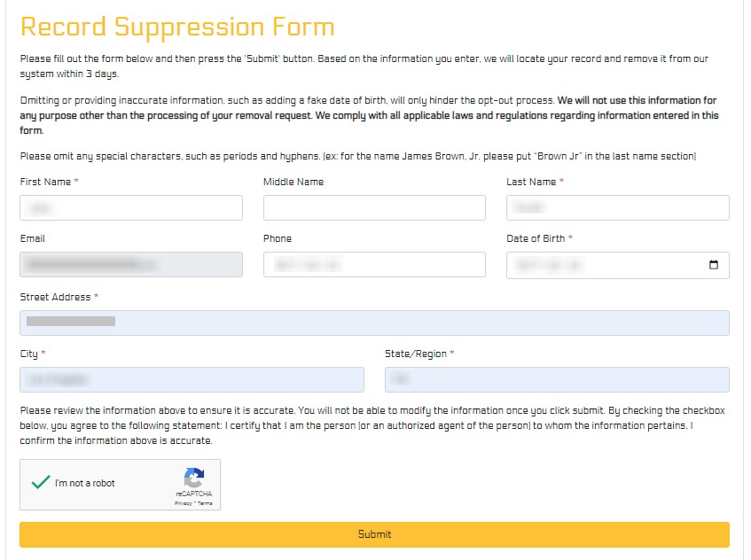Image resolution: width=751 pixels, height=560 pixels.
Task: Click the Email input field
Action: click(130, 264)
